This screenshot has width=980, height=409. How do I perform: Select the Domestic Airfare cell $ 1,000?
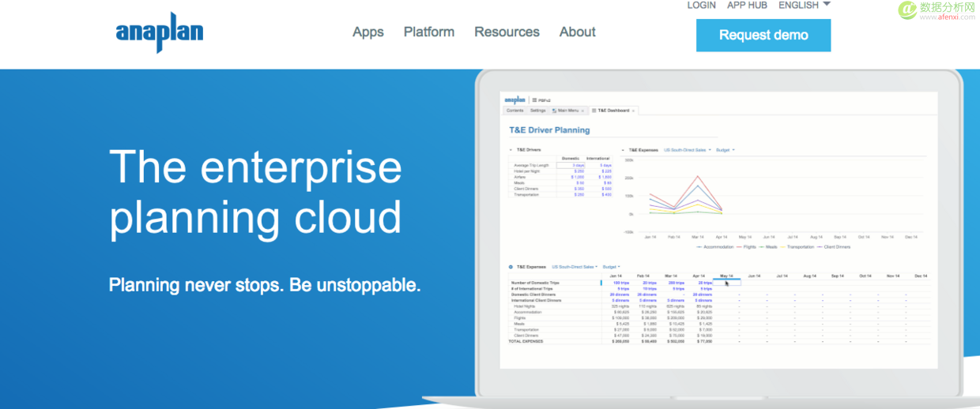pos(571,177)
